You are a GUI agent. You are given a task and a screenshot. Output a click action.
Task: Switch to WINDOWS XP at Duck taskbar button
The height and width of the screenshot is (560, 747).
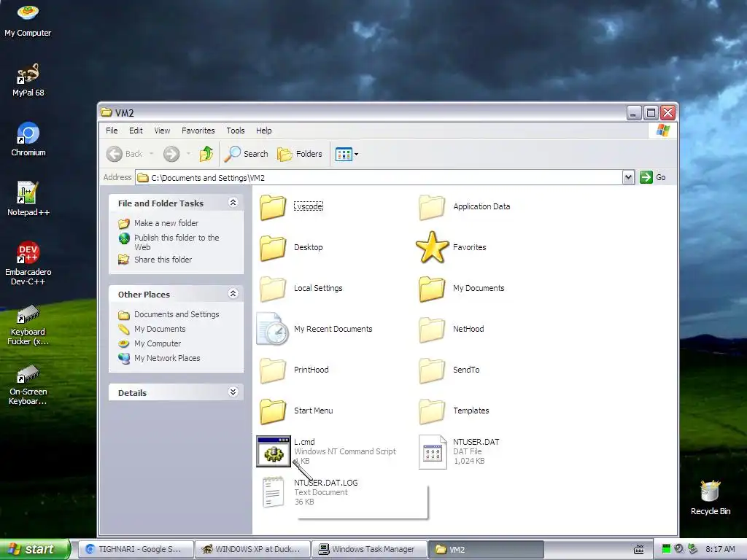click(x=252, y=549)
